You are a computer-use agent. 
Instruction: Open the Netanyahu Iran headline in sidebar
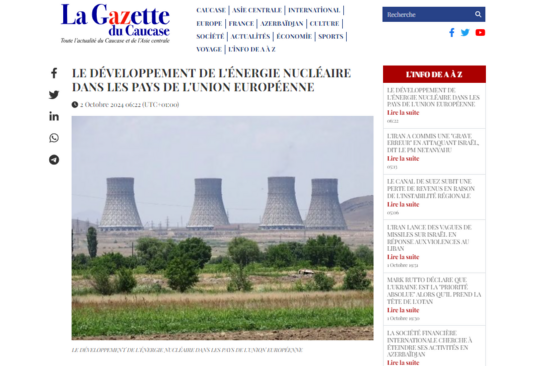coord(433,143)
